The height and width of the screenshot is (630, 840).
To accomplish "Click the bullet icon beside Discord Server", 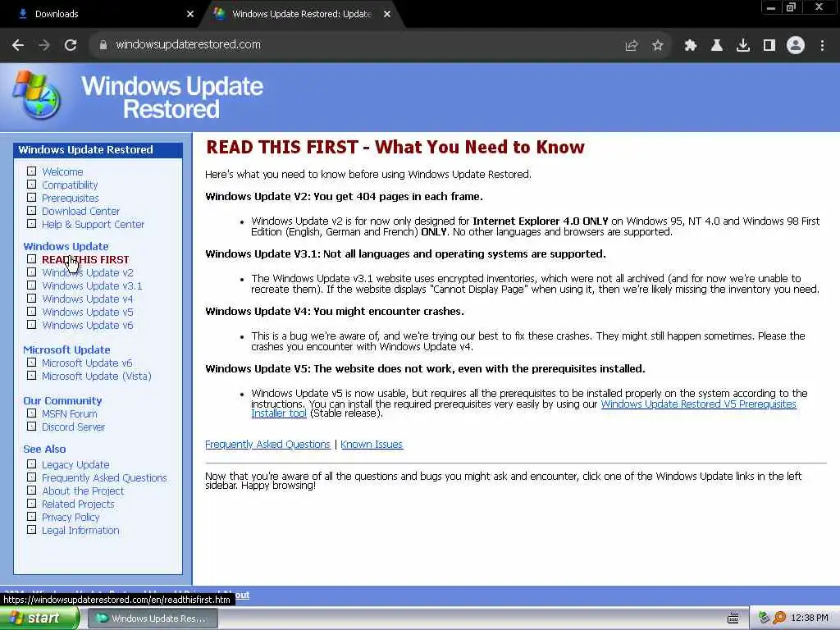I will (x=32, y=427).
